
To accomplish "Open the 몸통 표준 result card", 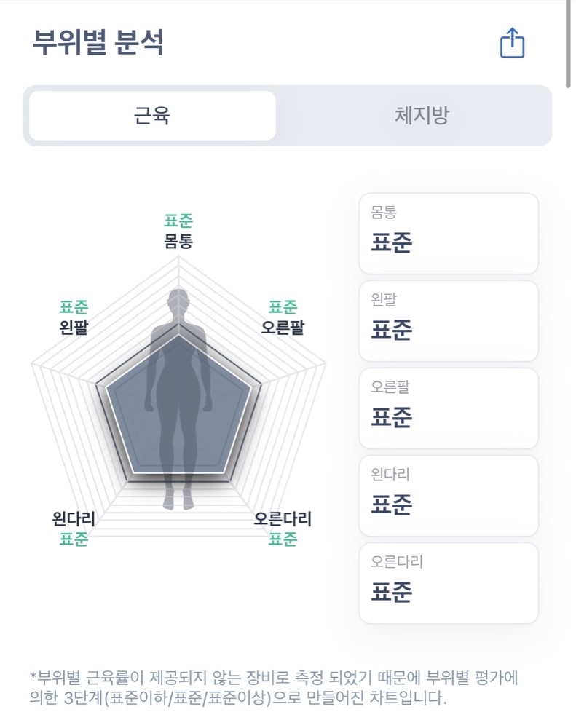I will click(449, 234).
